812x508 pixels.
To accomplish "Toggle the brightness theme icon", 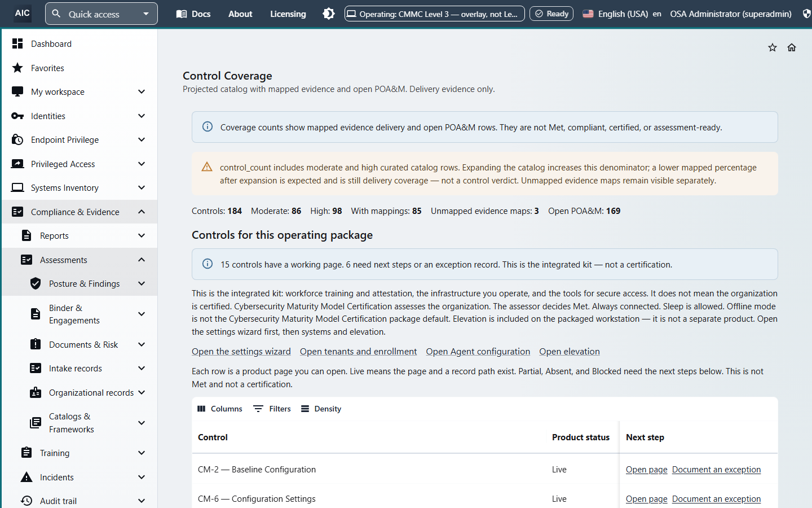I will (x=329, y=14).
